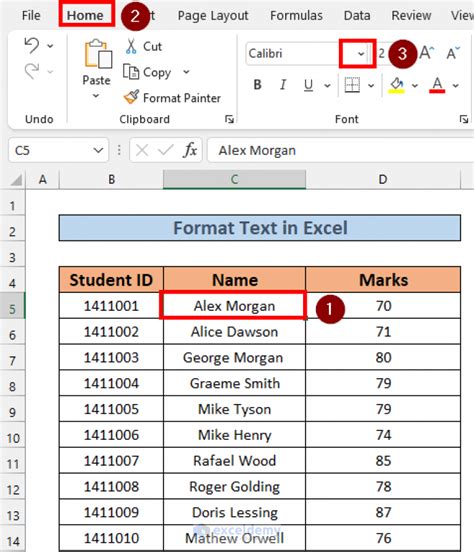Select row 5 header

[x=12, y=306]
